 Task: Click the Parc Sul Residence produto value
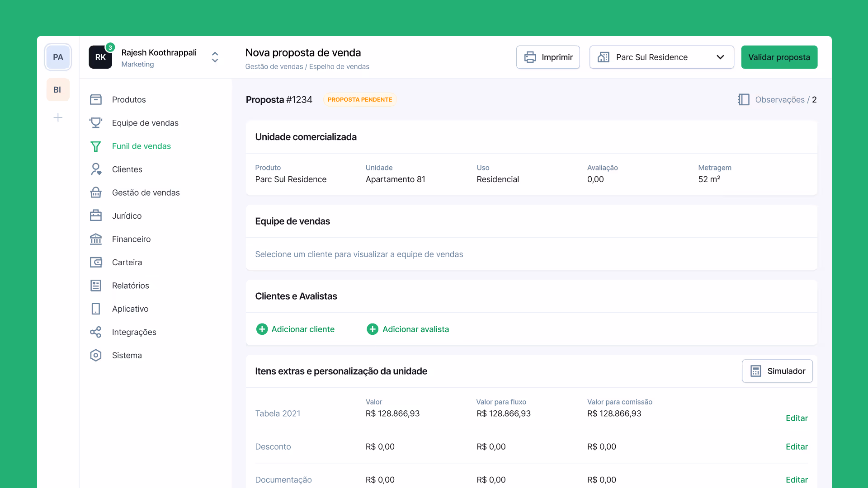click(x=291, y=179)
